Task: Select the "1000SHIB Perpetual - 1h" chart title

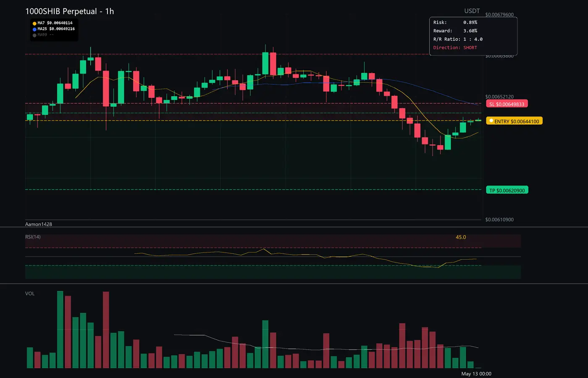Action: click(70, 11)
